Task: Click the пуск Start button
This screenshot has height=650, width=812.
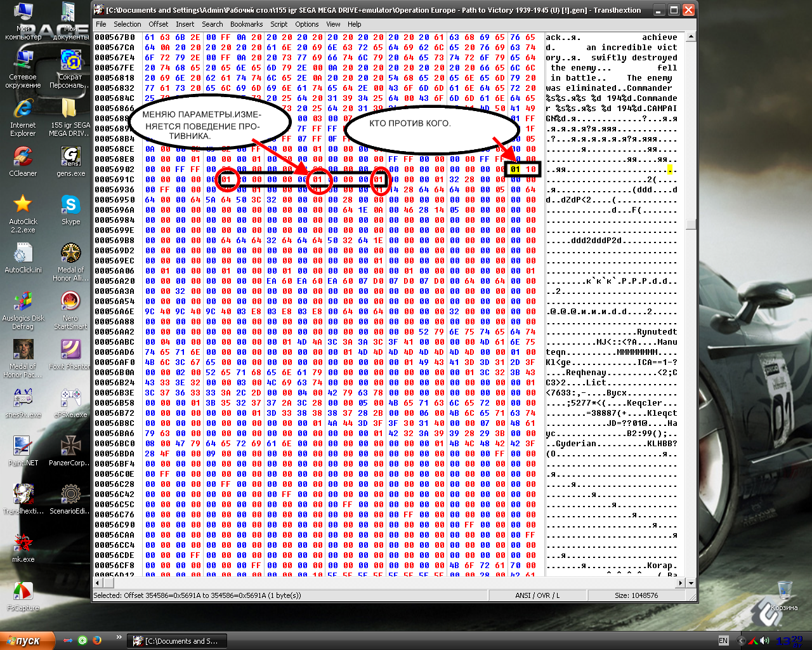Action: [x=27, y=640]
